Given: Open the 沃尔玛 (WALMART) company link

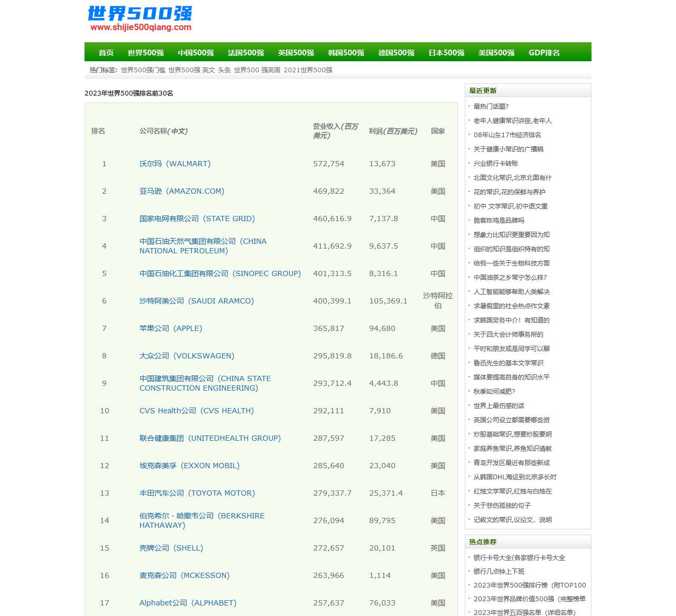Looking at the screenshot, I should [175, 164].
